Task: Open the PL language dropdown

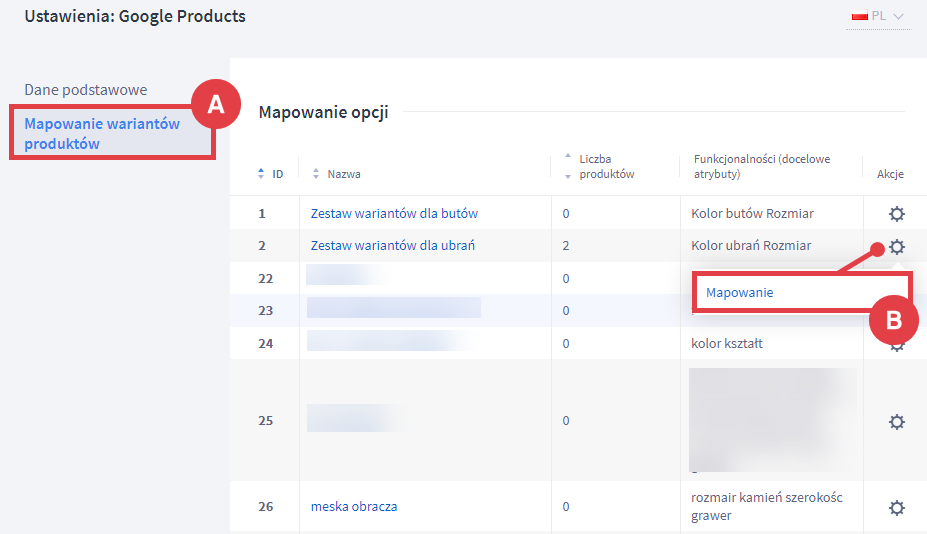Action: tap(878, 16)
